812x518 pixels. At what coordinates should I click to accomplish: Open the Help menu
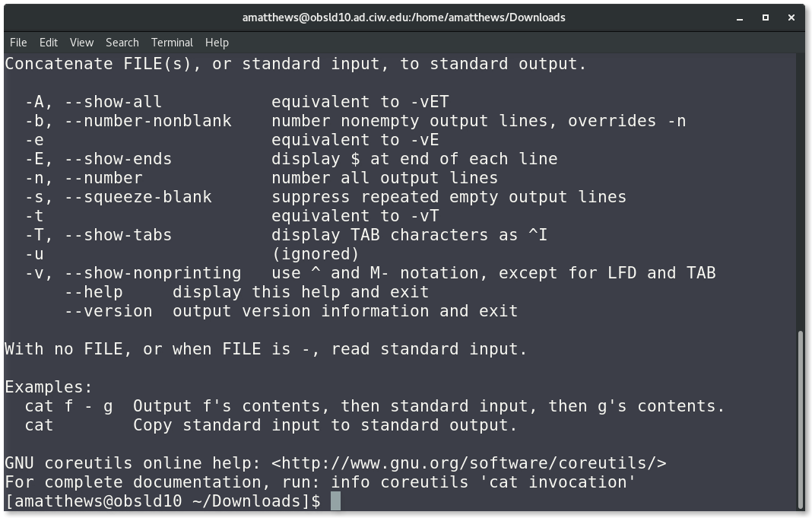tap(217, 43)
